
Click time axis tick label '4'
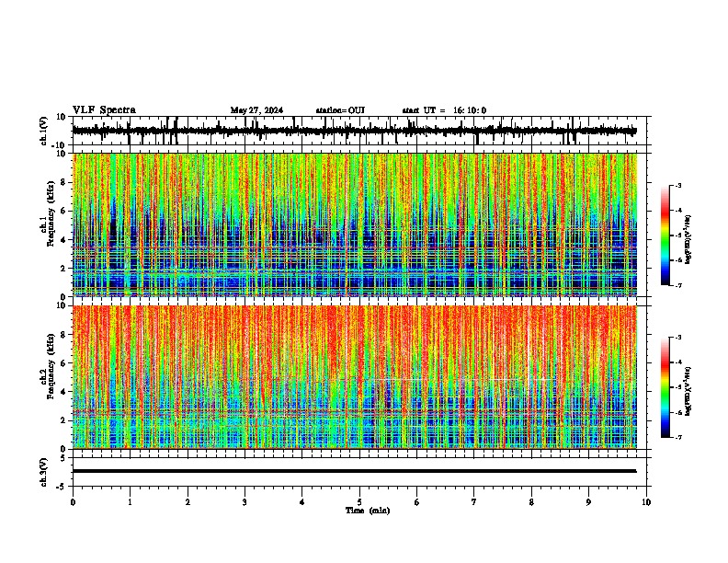point(302,502)
